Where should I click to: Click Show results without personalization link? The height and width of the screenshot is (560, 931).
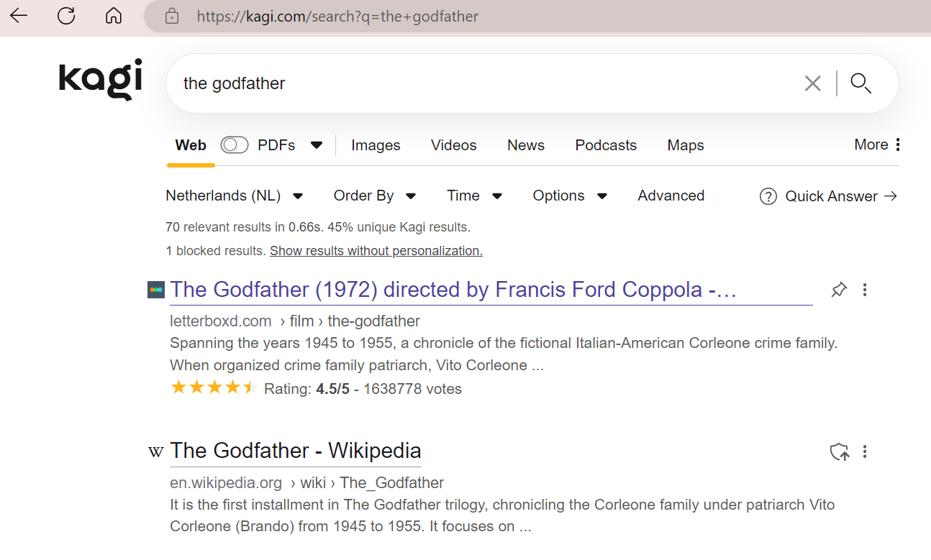point(376,251)
